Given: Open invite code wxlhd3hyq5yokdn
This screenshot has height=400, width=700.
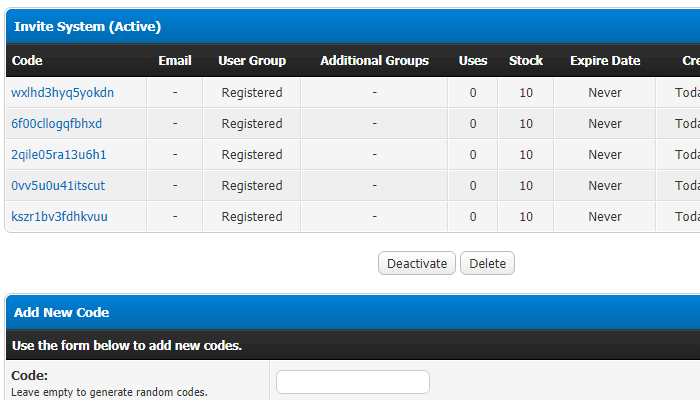Looking at the screenshot, I should tap(62, 93).
